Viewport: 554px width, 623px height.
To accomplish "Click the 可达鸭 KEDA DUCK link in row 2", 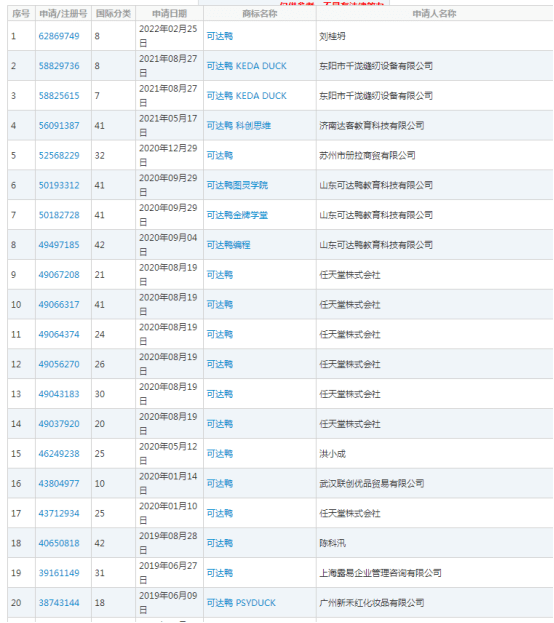I will coord(246,66).
